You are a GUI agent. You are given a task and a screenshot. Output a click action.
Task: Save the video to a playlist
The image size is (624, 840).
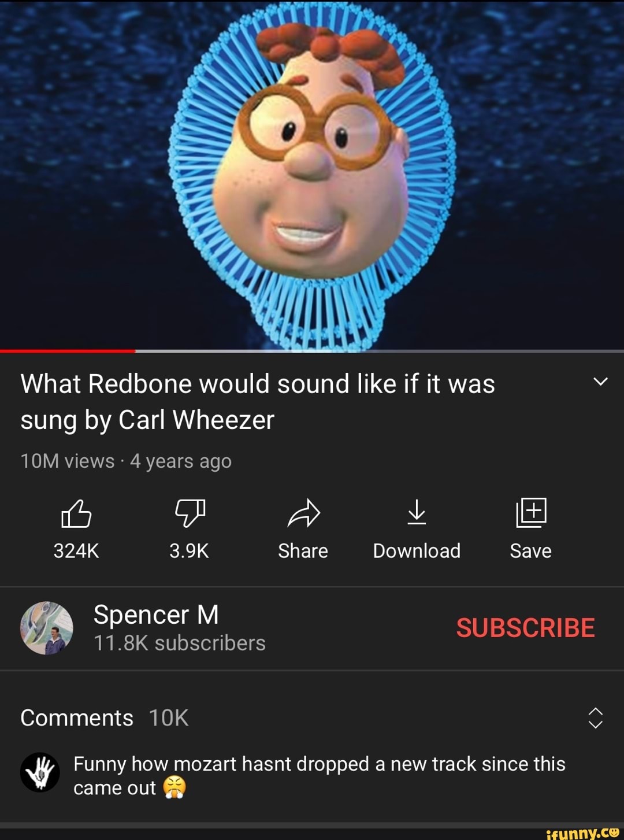[x=530, y=513]
